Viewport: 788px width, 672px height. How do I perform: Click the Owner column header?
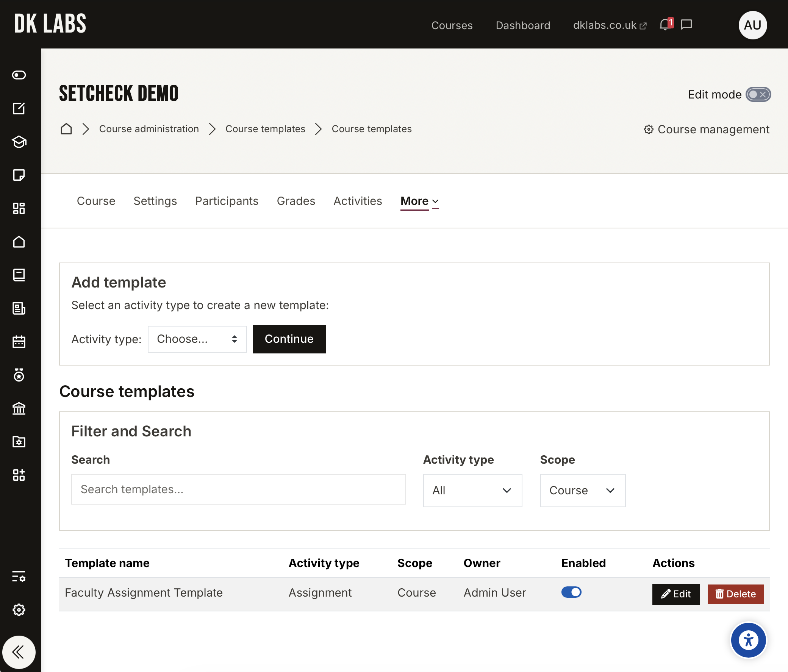point(482,563)
